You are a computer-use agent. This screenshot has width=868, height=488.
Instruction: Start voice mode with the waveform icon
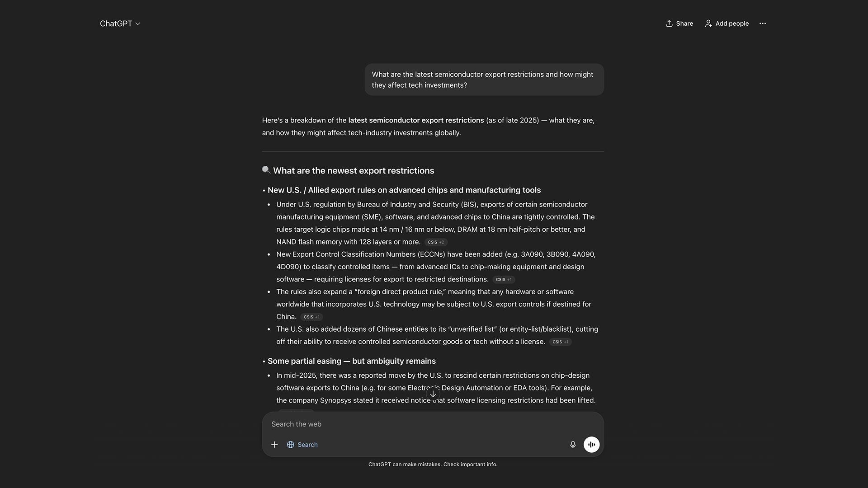coord(591,444)
